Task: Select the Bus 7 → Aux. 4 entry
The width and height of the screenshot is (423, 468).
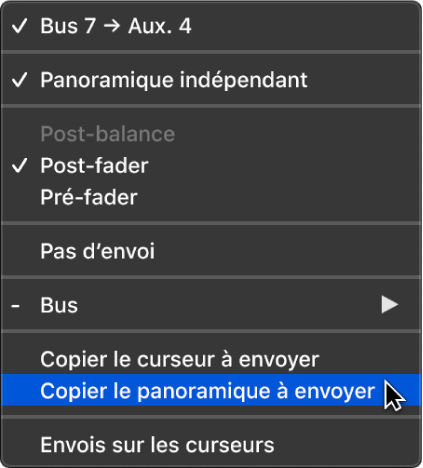Action: click(x=211, y=26)
